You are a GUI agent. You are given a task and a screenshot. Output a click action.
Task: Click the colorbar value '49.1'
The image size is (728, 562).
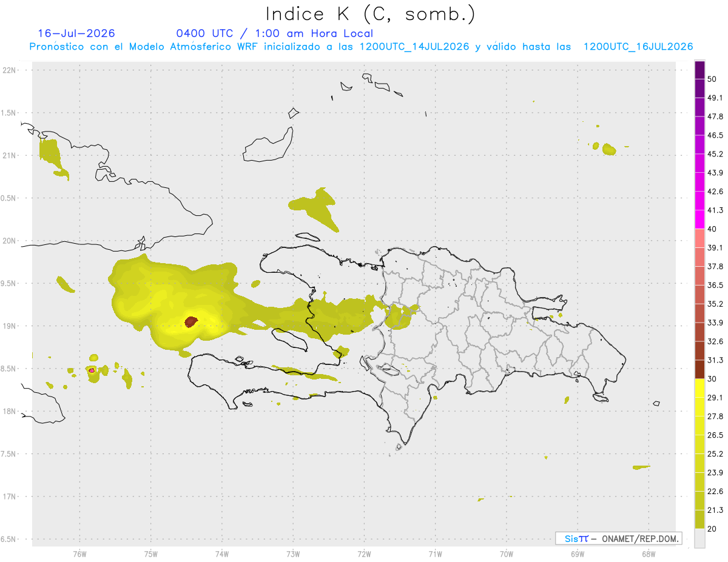[715, 98]
